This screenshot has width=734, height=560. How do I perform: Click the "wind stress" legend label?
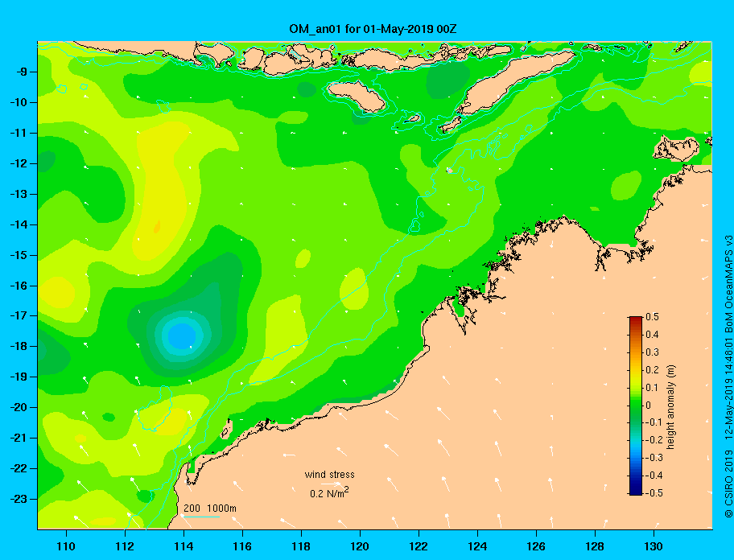click(x=329, y=475)
